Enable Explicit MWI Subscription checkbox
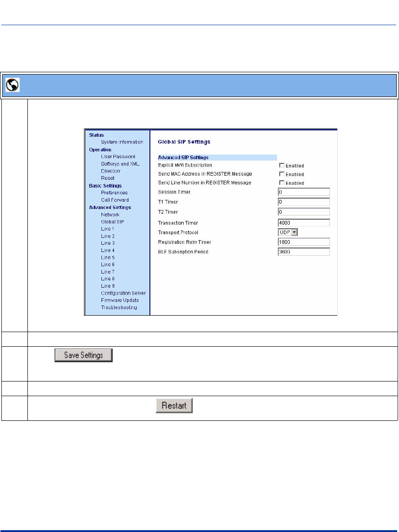The width and height of the screenshot is (399, 532). [282, 165]
